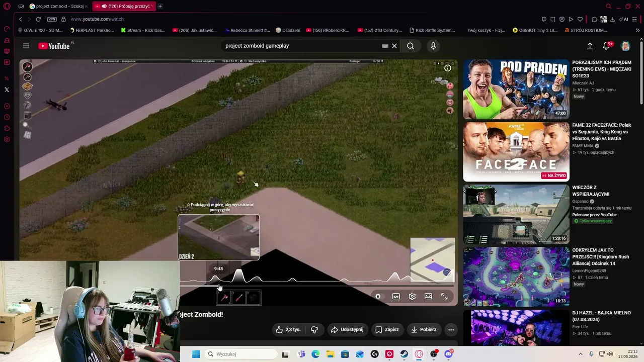Go back with the browser back arrow
644x362 pixels.
click(x=20, y=19)
